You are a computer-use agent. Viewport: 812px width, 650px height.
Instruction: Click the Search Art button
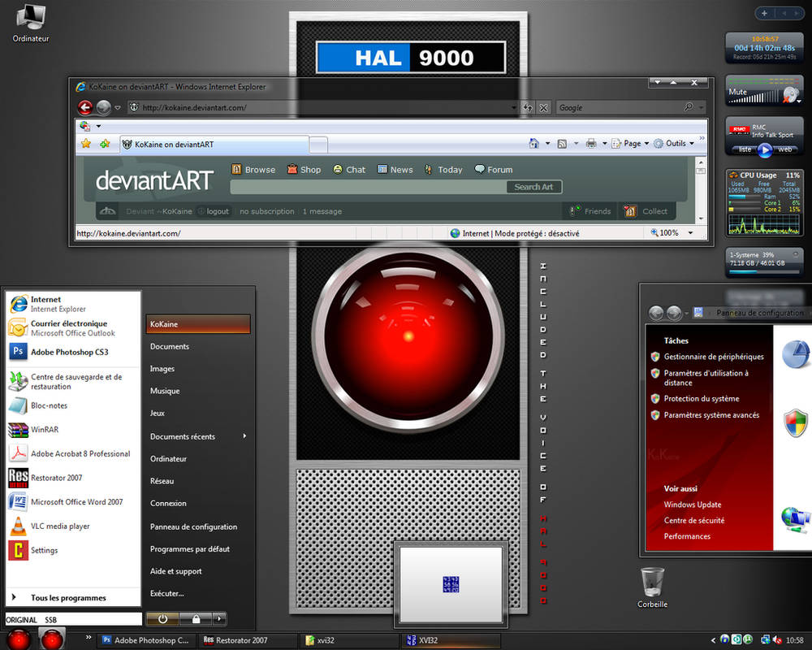[x=533, y=187]
